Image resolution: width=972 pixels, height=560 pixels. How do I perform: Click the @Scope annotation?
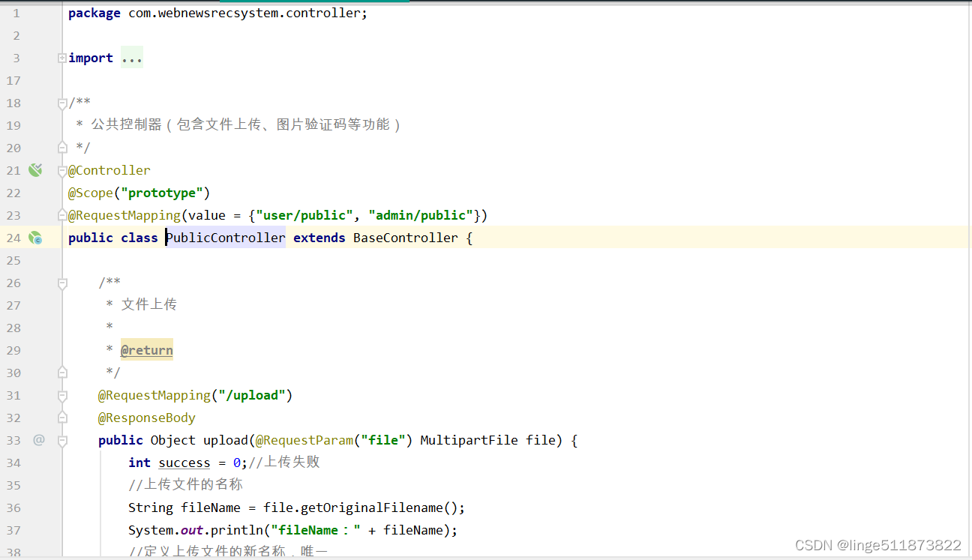tap(91, 193)
